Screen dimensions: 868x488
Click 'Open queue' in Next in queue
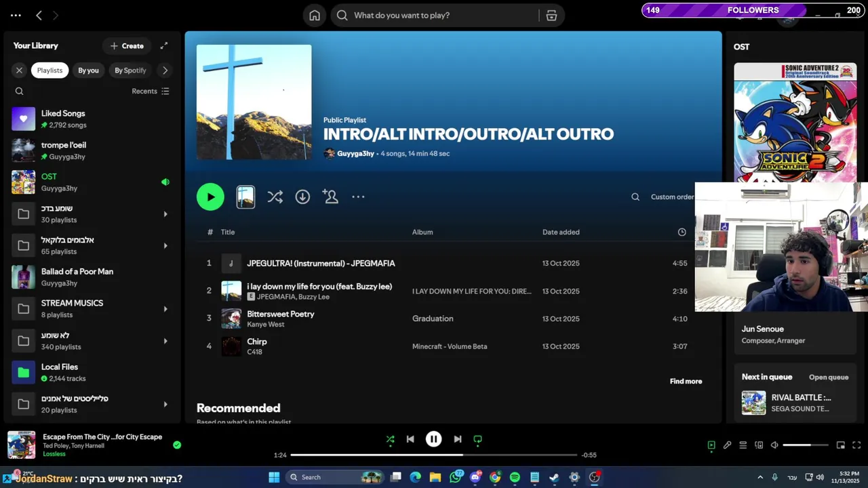pos(829,378)
